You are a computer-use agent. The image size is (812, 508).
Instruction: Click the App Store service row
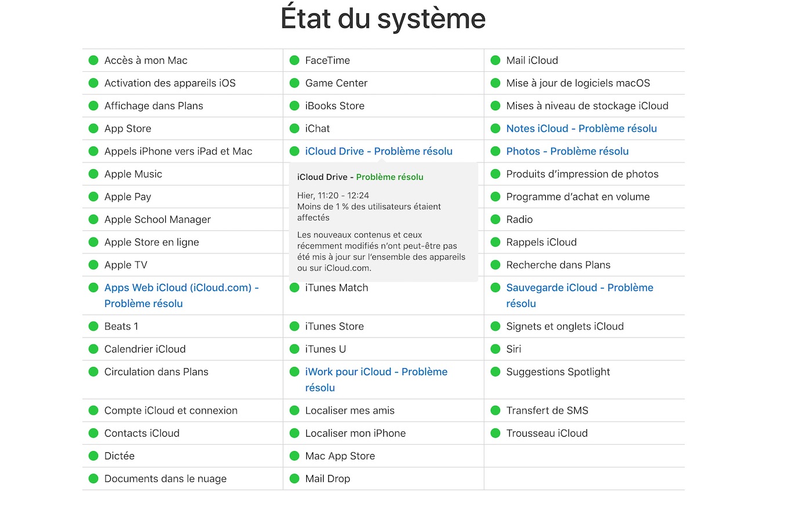tap(182, 129)
